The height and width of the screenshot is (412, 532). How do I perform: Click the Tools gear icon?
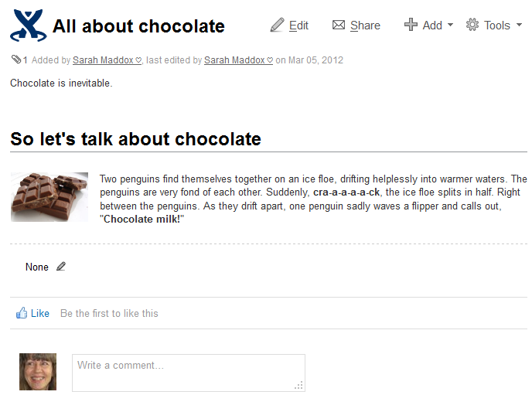tap(472, 25)
